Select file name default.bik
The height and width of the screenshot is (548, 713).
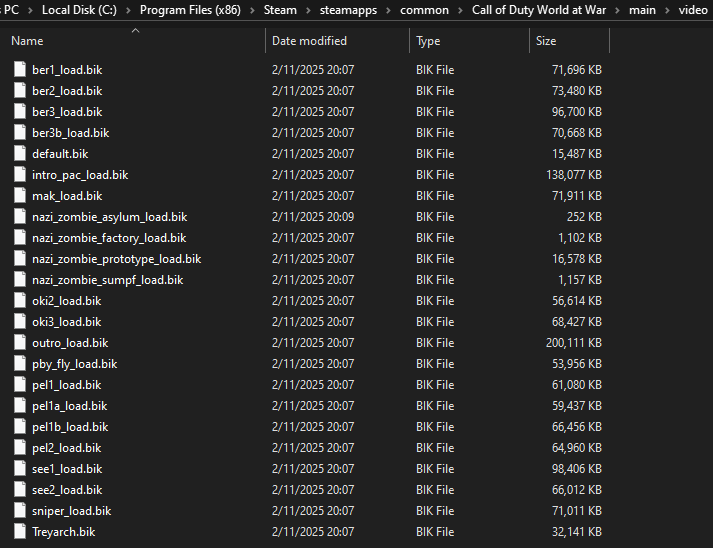[x=60, y=154]
